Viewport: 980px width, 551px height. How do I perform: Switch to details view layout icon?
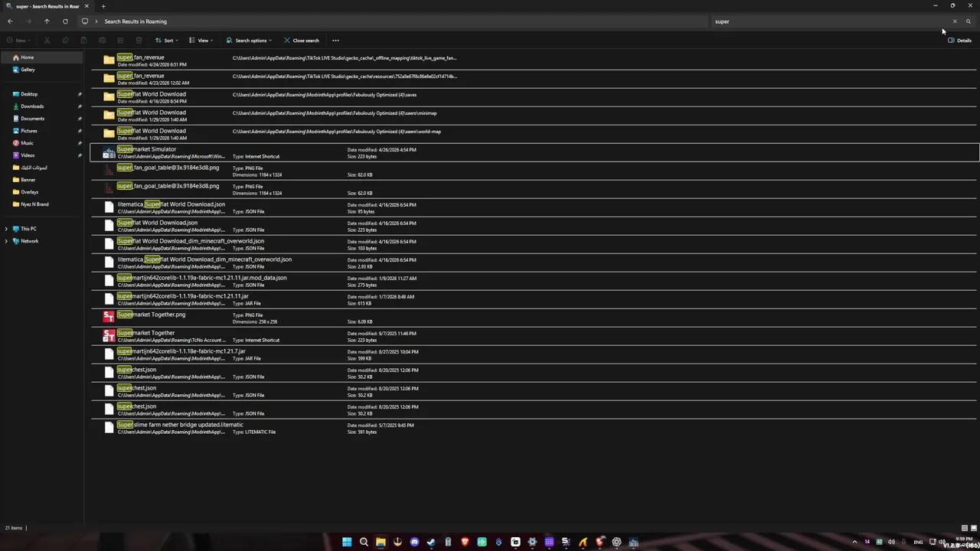click(x=964, y=528)
